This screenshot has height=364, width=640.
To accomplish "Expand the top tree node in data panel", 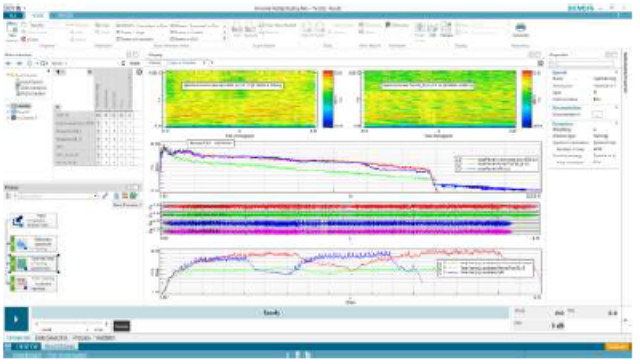I will (x=7, y=75).
